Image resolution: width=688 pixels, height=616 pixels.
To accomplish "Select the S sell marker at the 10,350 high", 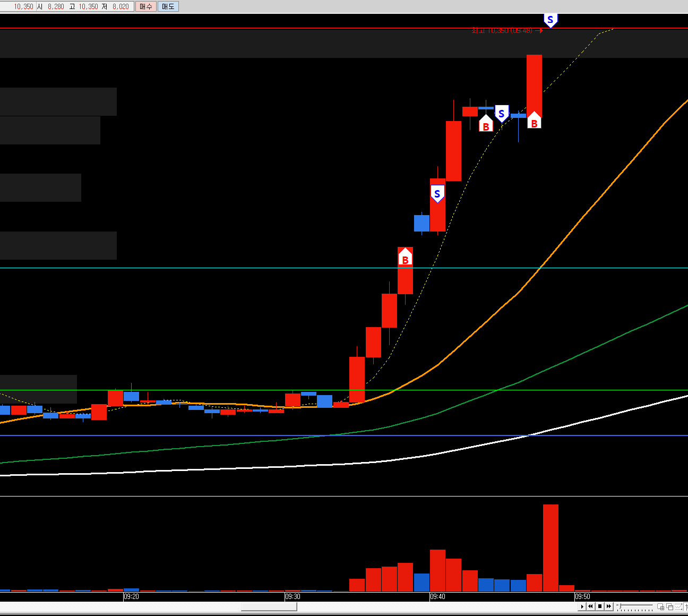I will coord(550,21).
